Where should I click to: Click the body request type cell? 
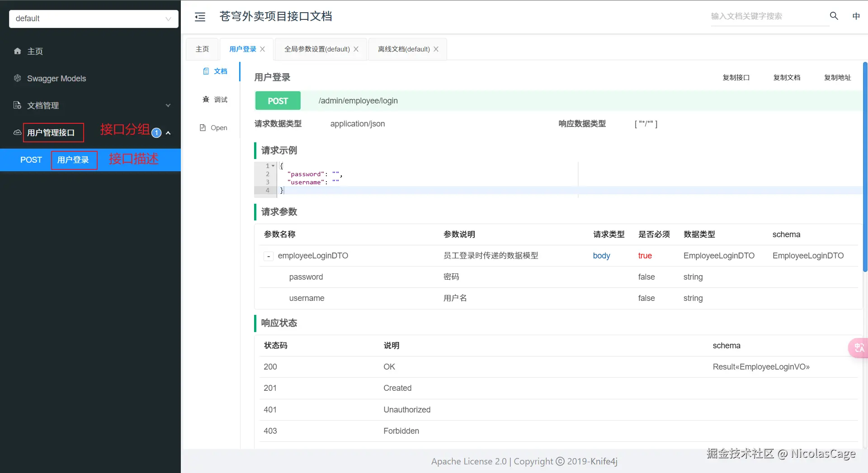tap(601, 256)
